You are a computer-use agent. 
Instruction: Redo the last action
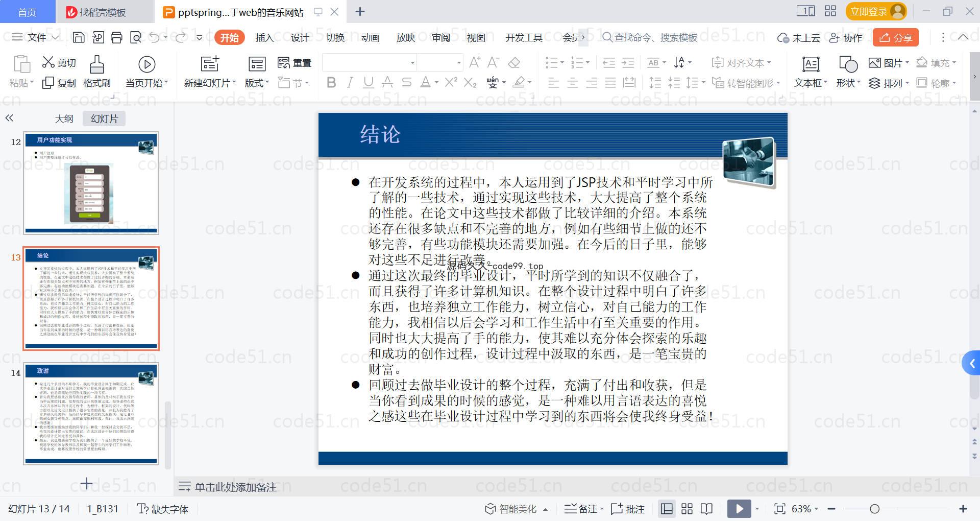tap(180, 37)
